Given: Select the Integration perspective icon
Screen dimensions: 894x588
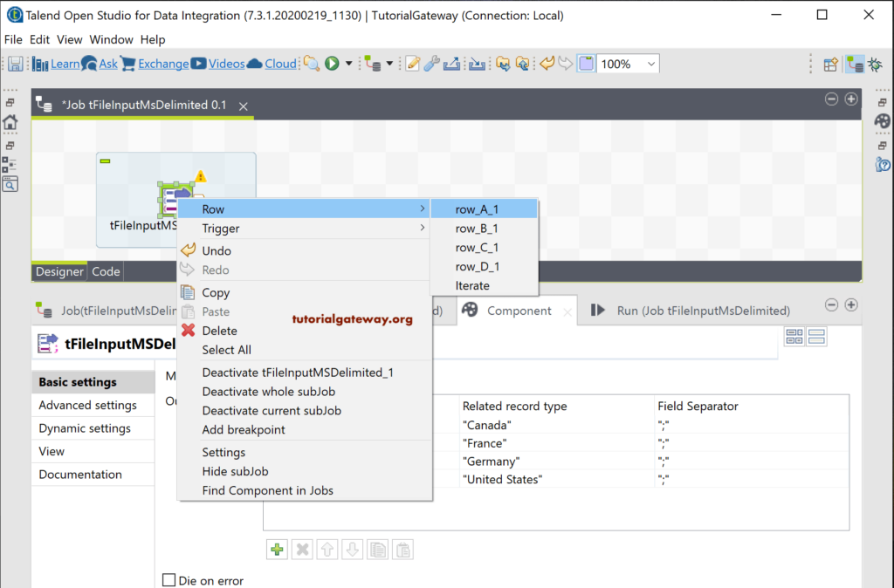Looking at the screenshot, I should point(854,64).
